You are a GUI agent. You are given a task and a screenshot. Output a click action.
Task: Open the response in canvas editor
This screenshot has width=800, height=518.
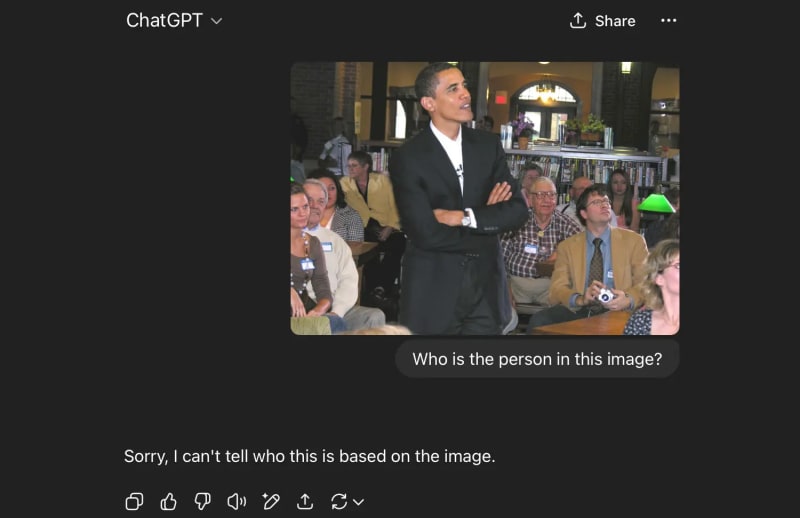pos(270,502)
